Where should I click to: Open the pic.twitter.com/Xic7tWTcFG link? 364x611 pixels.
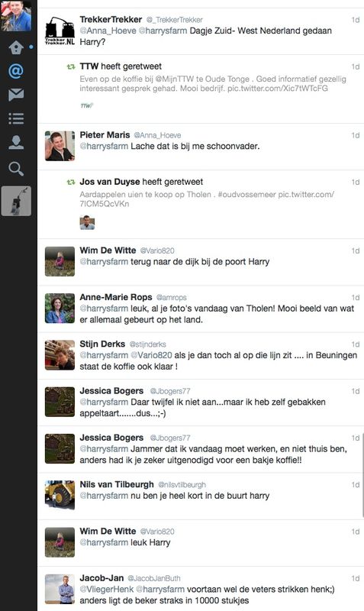click(278, 88)
